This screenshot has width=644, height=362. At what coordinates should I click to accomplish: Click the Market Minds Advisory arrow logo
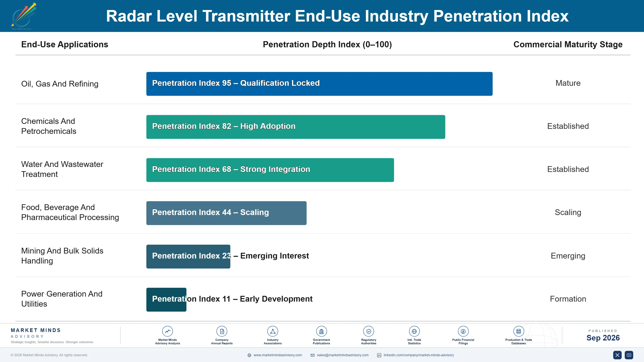24,16
